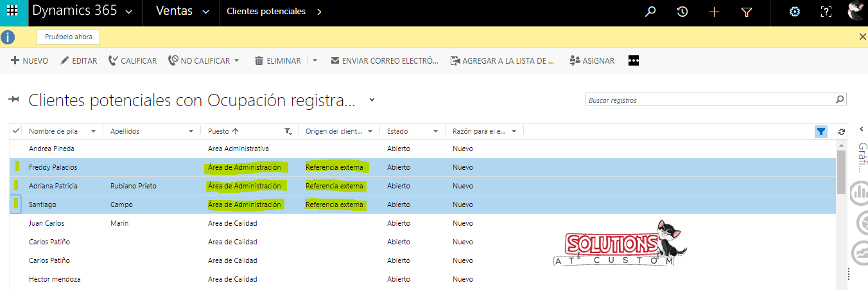This screenshot has width=868, height=290.
Task: Open advanced find funnel icon in top bar
Action: coord(746,12)
